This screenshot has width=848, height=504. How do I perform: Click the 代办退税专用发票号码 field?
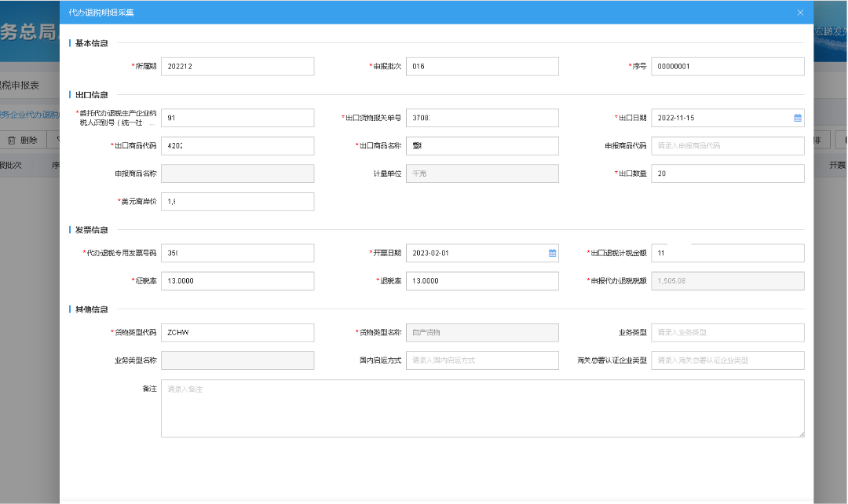[x=237, y=253]
